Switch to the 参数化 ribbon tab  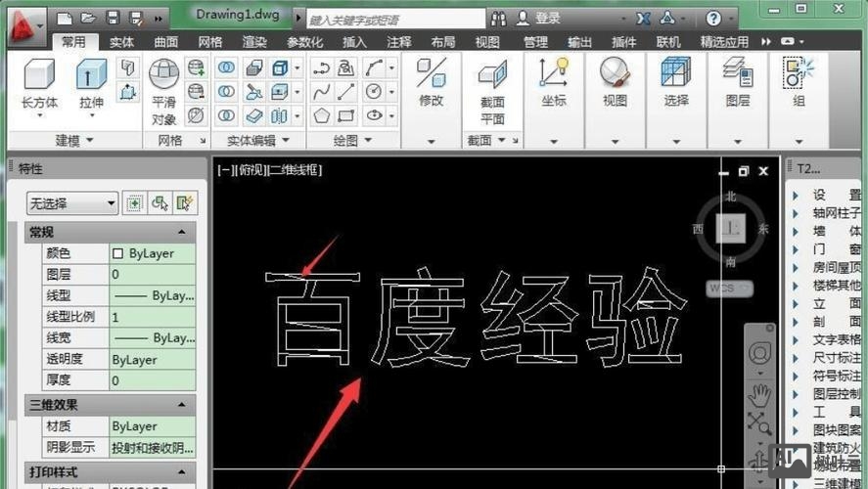click(304, 42)
